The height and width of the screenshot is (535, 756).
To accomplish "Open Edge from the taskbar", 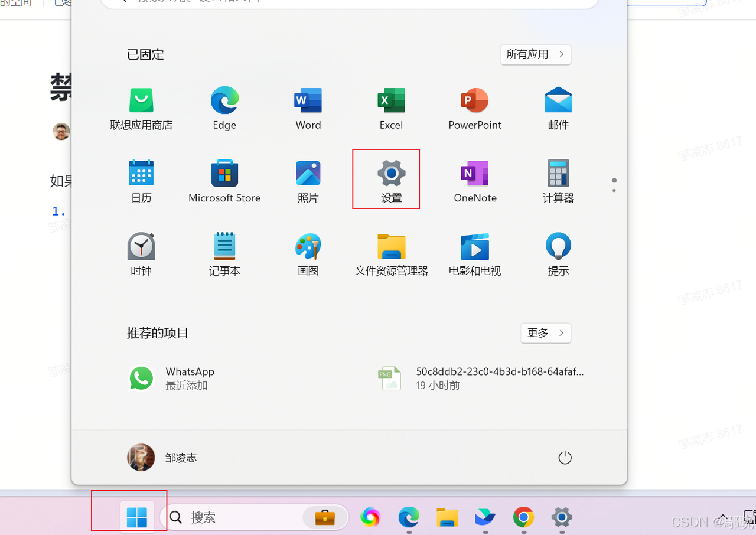I will click(409, 518).
